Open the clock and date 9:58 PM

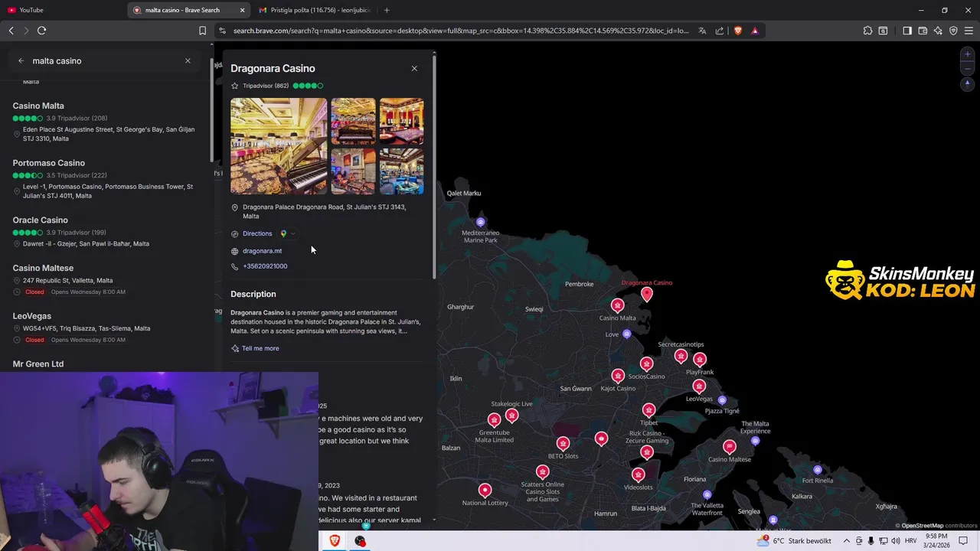tap(936, 541)
